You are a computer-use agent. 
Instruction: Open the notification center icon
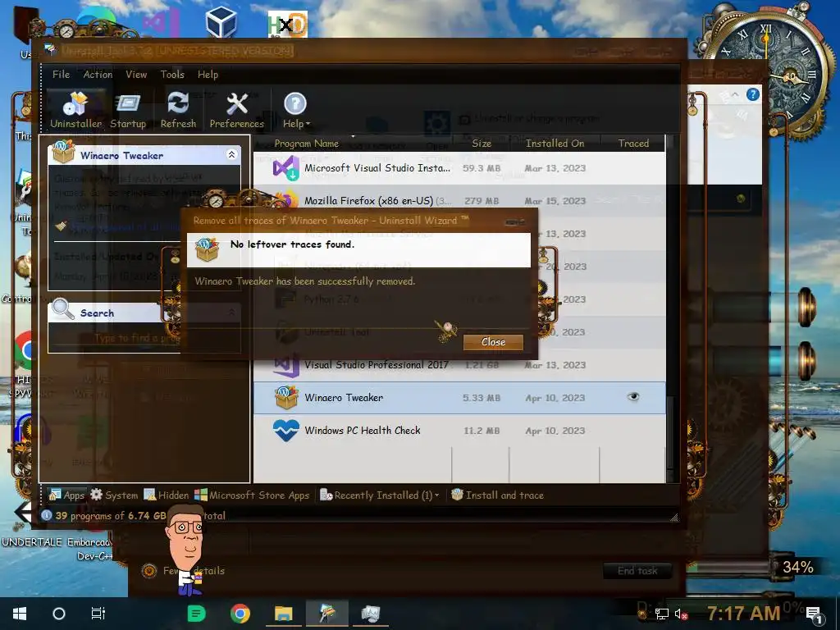(815, 615)
